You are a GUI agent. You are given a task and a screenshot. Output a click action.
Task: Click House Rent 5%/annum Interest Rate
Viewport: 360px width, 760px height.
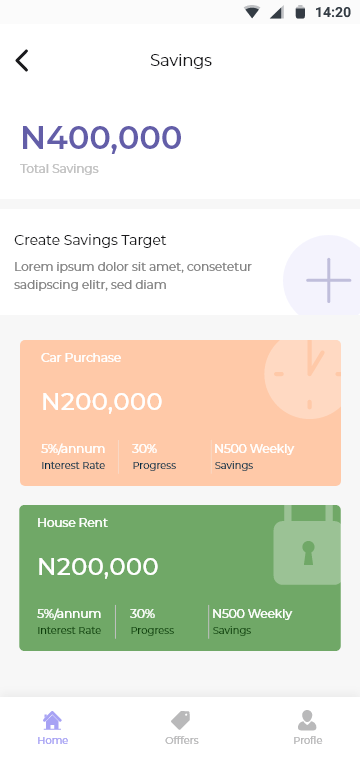[69, 621]
